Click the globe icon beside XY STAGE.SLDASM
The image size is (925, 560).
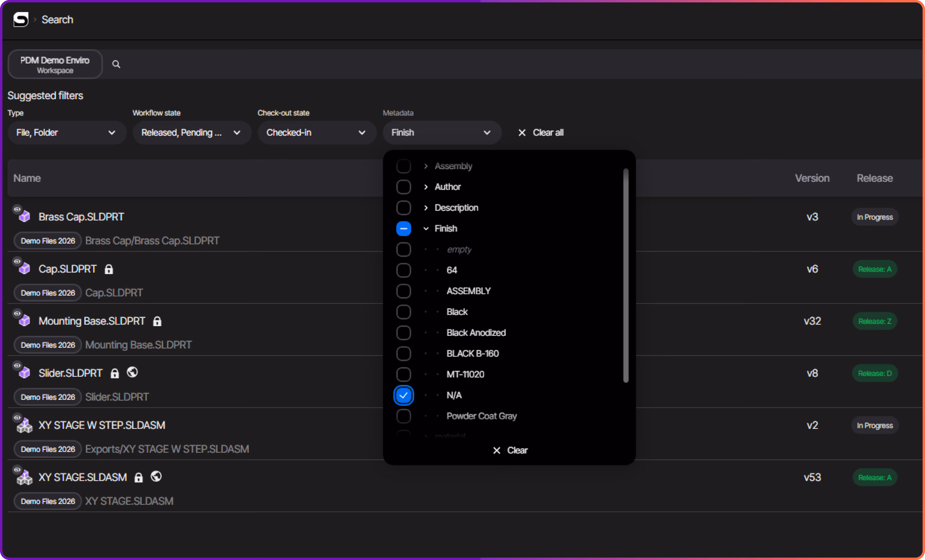pos(156,477)
